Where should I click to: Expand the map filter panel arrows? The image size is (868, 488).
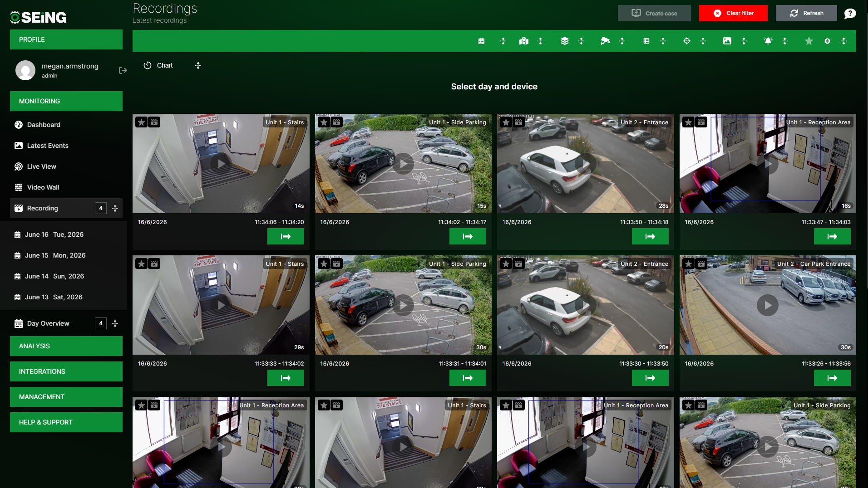(540, 41)
